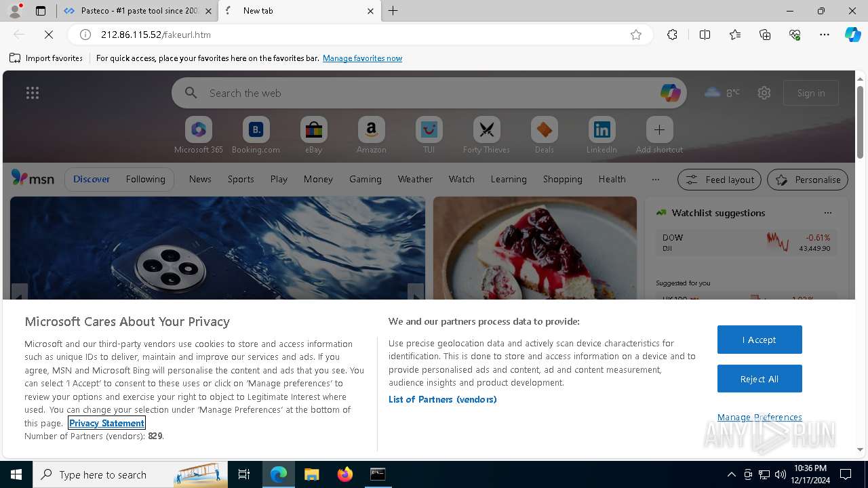Stop loading the page with X button
Viewport: 868px width, 488px height.
[x=49, y=35]
